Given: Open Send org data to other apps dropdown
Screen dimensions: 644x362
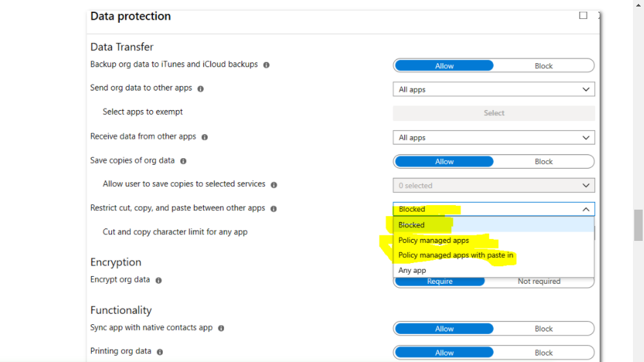Looking at the screenshot, I should (x=494, y=89).
